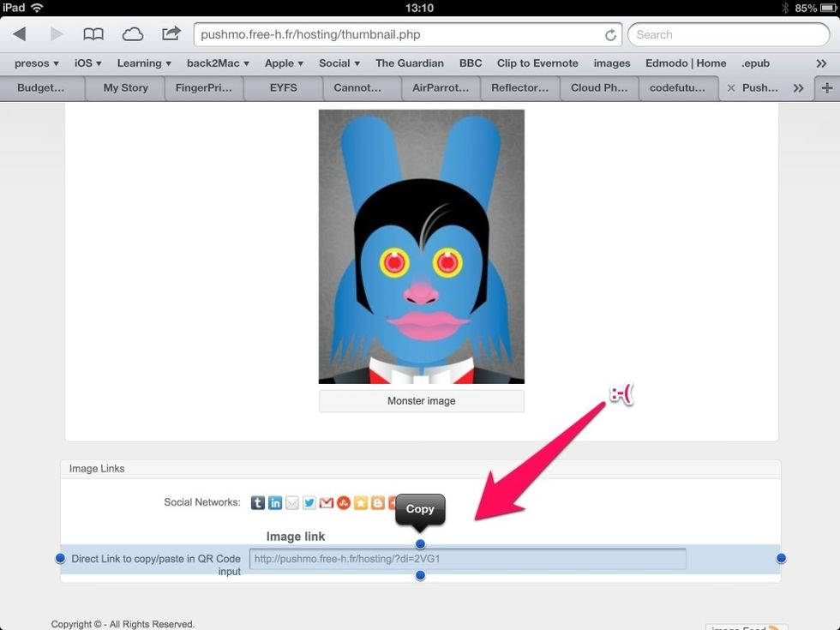
Task: Tap the Monster image caption
Action: 422,401
